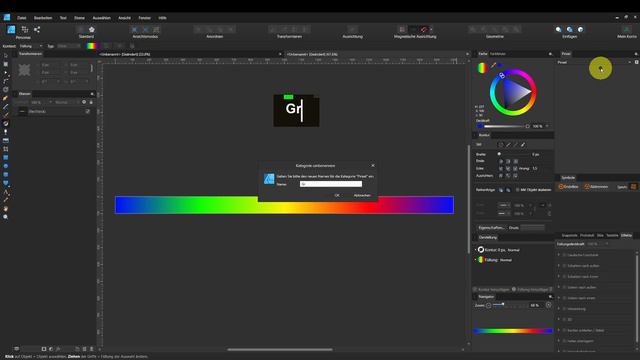Open the layer gear settings icon in Ebenen
The height and width of the screenshot is (360, 640).
pyautogui.click(x=84, y=102)
